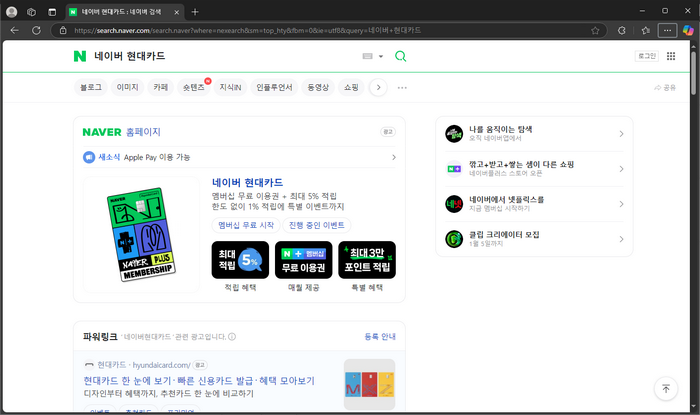Expand the search box dropdown arrow
Viewport: 700px width, 415px height.
[381, 56]
